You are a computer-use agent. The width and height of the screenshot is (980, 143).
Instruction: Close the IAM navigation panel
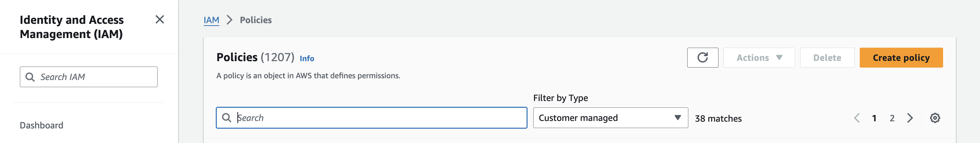point(160,20)
